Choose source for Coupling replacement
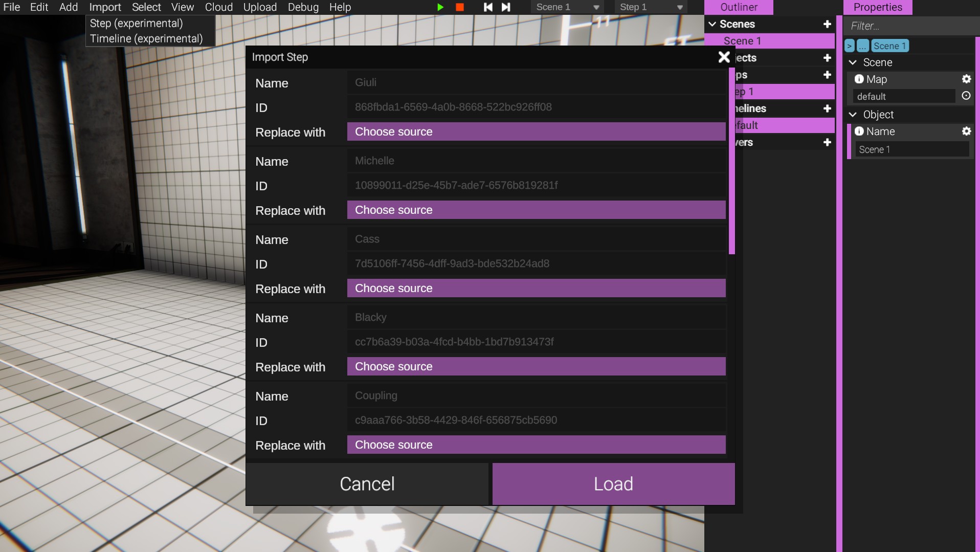This screenshot has width=980, height=552. click(x=536, y=445)
